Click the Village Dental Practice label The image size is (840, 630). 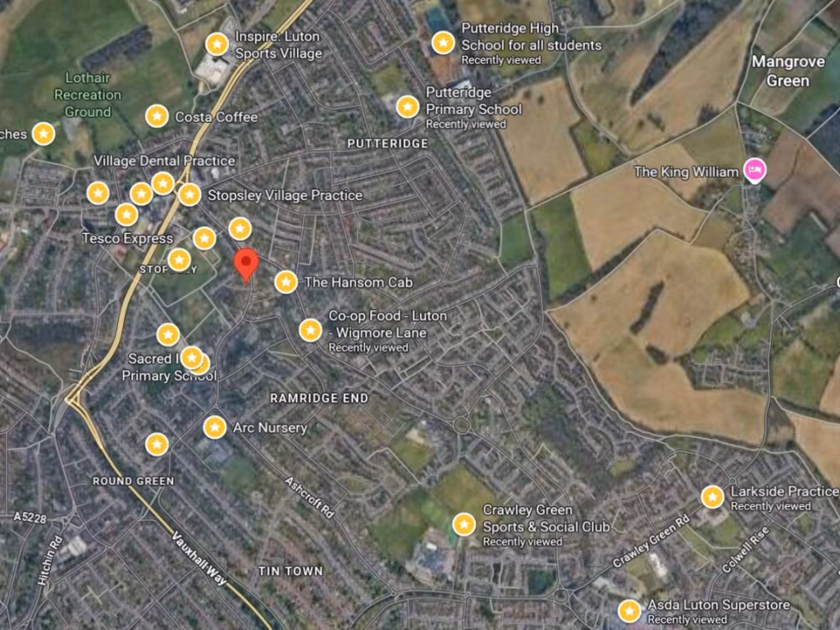tap(164, 161)
